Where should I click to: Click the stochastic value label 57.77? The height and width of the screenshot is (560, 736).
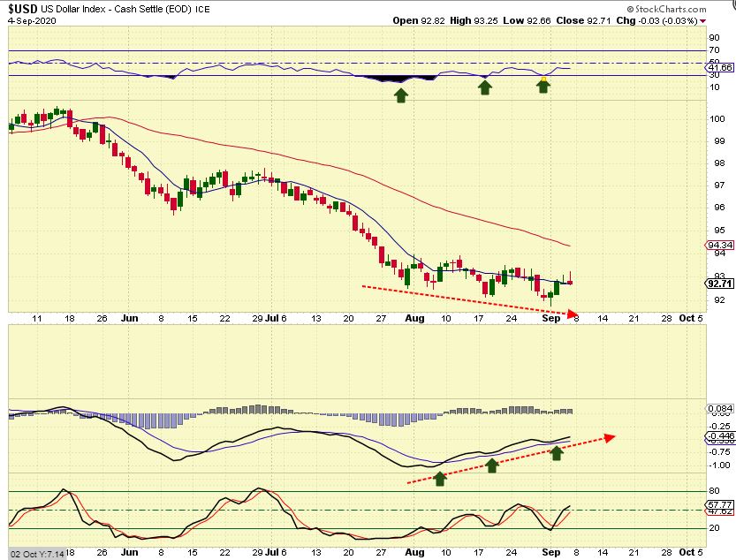(x=720, y=502)
